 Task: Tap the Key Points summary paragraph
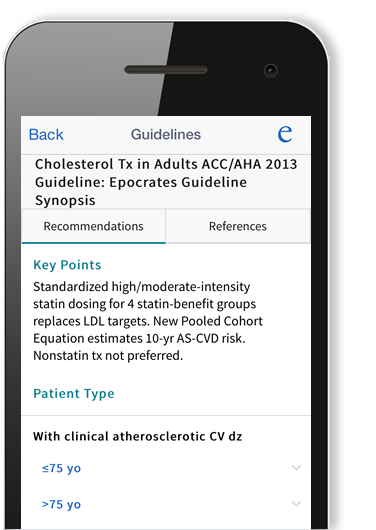pyautogui.click(x=148, y=321)
